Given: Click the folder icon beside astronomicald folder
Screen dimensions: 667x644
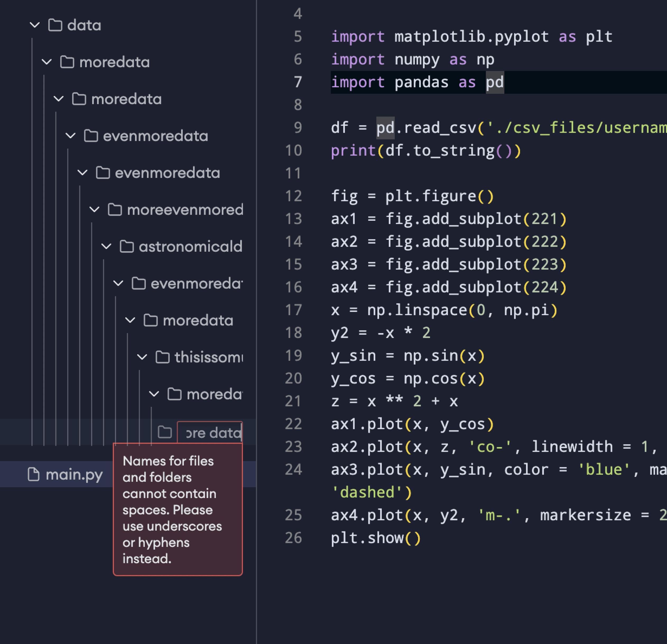Looking at the screenshot, I should coord(127,246).
